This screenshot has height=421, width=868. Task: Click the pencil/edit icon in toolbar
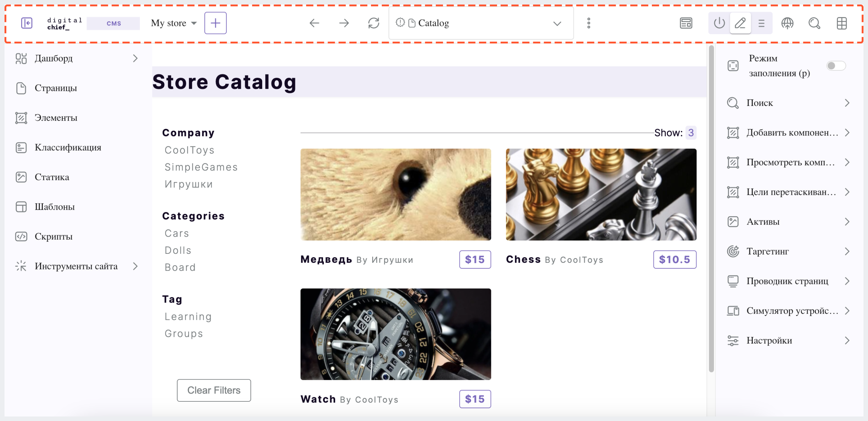click(x=740, y=23)
